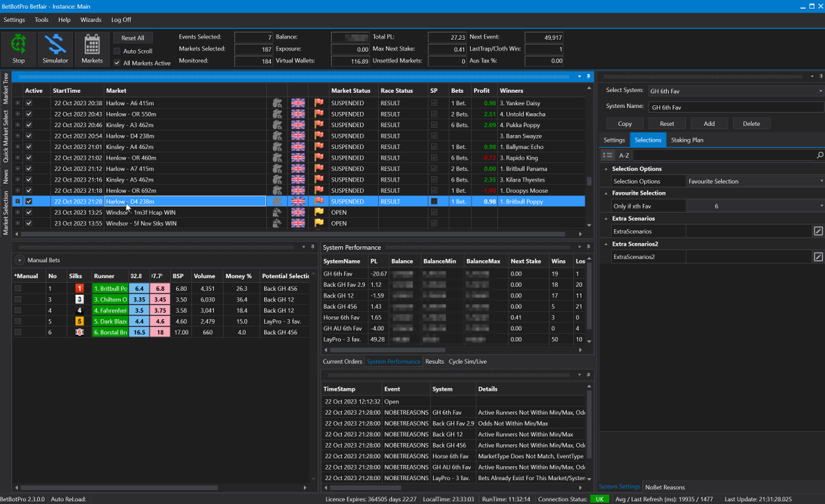Open the ExtraScenarios2 editor pencil icon
825x504 pixels.
click(x=818, y=257)
